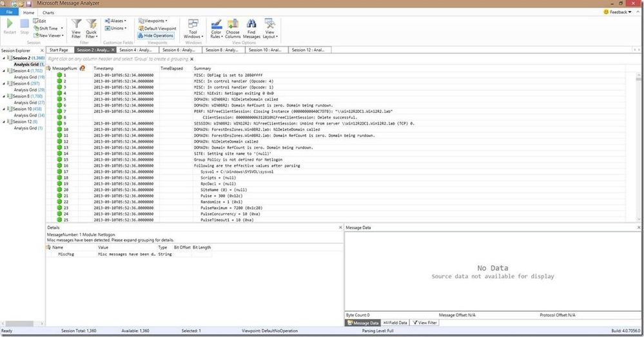Click the Name column header in Details

tap(58, 247)
